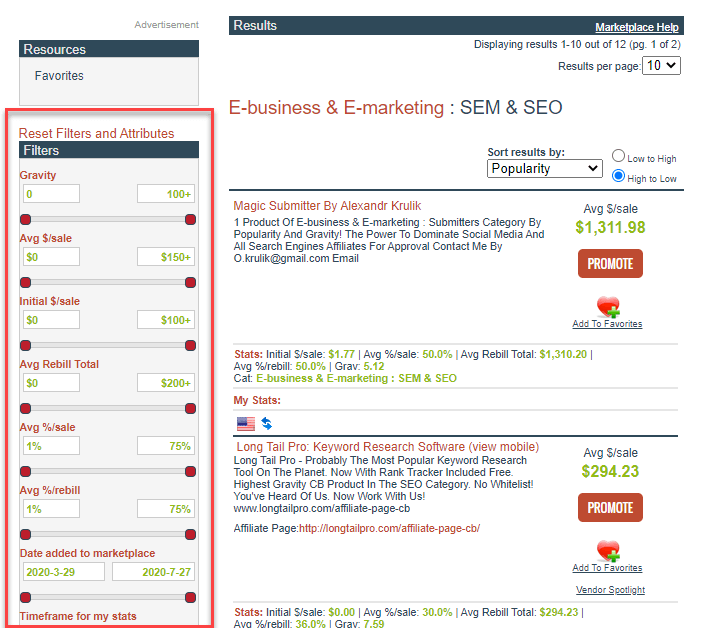Focus the Avg Rebill Total $200+ field
This screenshot has height=628, width=702.
click(x=166, y=383)
